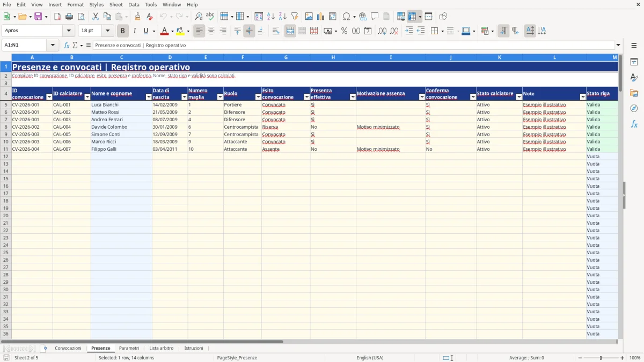Open the Navigator from the sidebar
Screen dimensions: 644x362
tap(634, 108)
